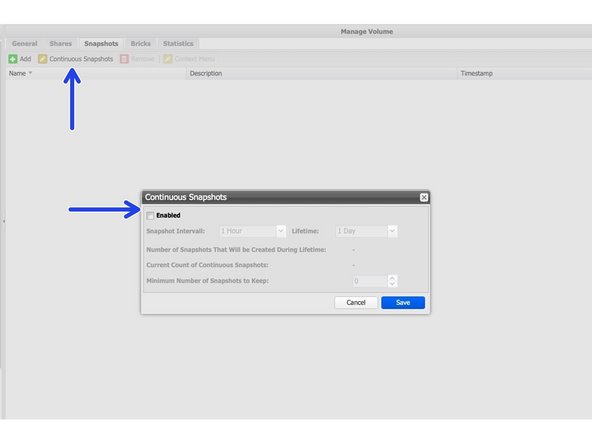Click Minimum Number of Snapshots to Keep label
This screenshot has height=444, width=592.
[207, 281]
